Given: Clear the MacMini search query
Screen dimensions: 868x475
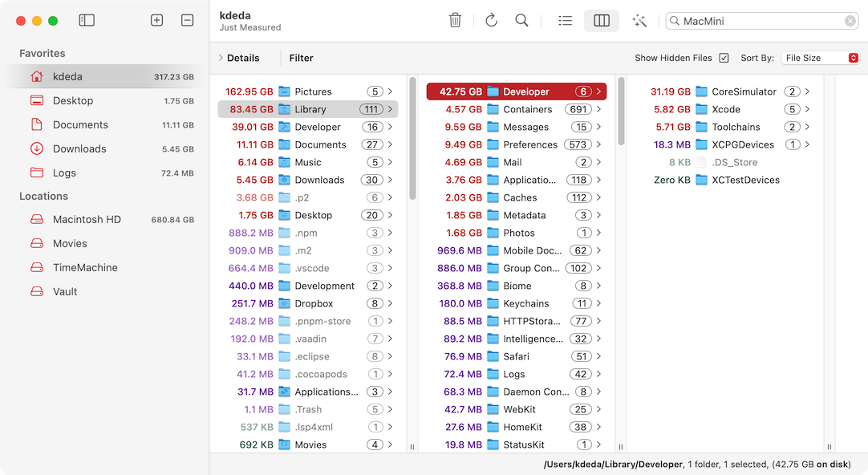Looking at the screenshot, I should pyautogui.click(x=850, y=20).
